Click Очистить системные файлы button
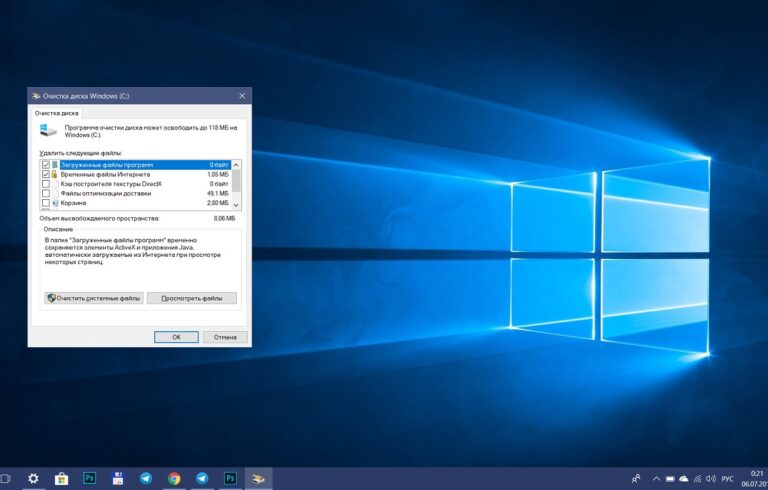The width and height of the screenshot is (768, 490). [94, 298]
